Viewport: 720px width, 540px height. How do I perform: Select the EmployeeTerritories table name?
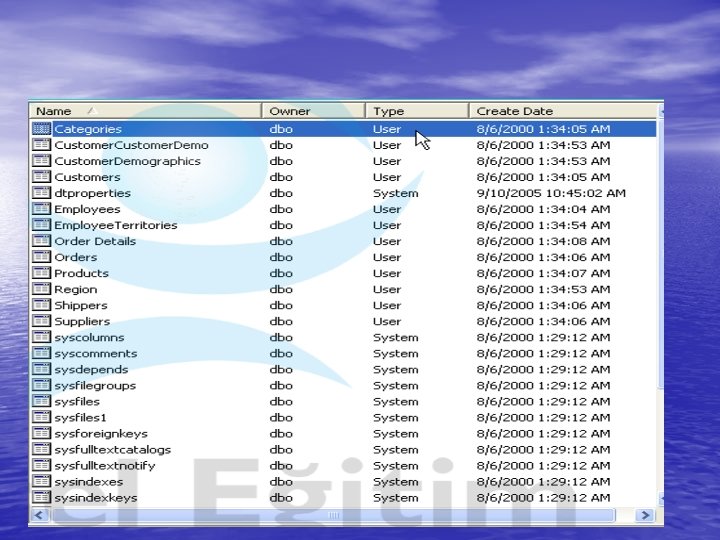pos(116,225)
